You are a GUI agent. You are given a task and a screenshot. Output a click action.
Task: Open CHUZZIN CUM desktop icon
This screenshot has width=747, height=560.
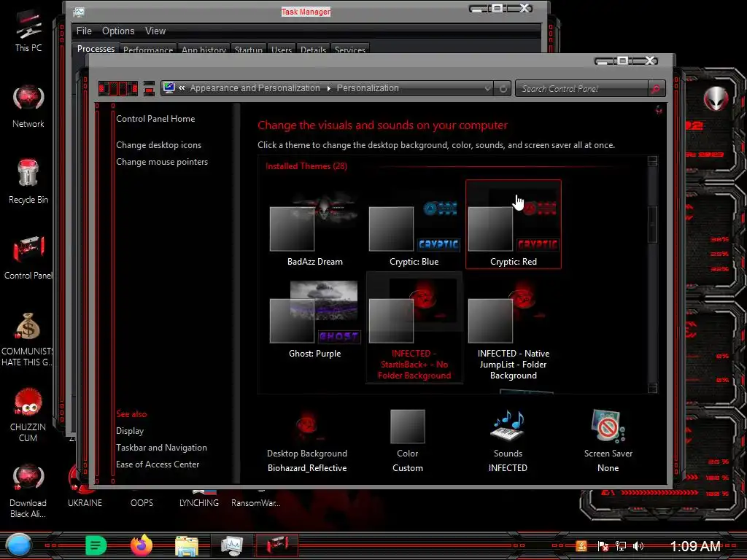(28, 415)
